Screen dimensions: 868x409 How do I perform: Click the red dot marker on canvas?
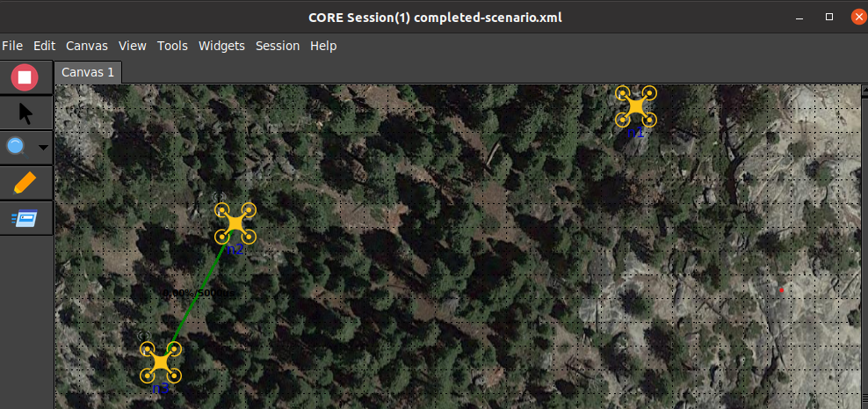(781, 290)
